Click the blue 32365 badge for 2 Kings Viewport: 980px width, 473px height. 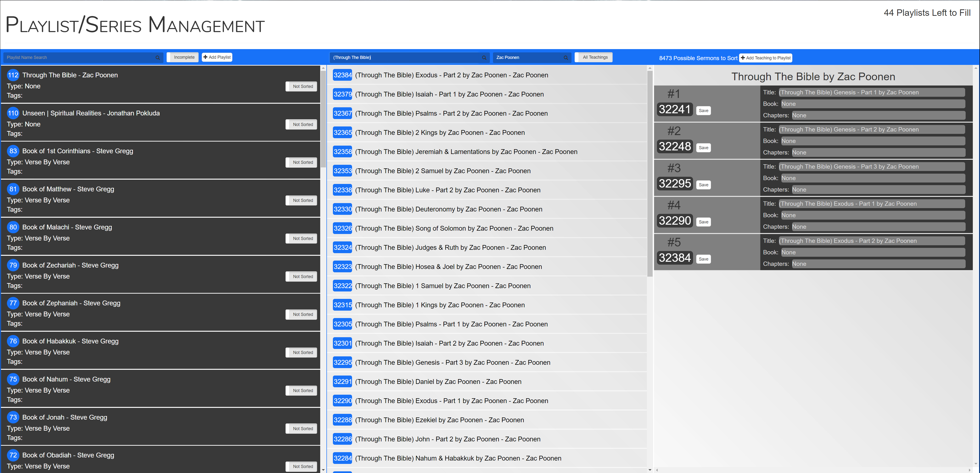342,132
